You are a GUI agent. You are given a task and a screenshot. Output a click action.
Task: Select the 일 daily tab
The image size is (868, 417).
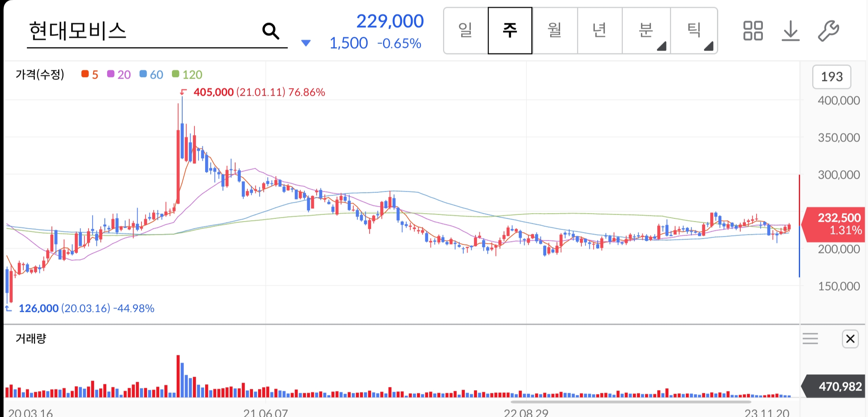coord(466,30)
